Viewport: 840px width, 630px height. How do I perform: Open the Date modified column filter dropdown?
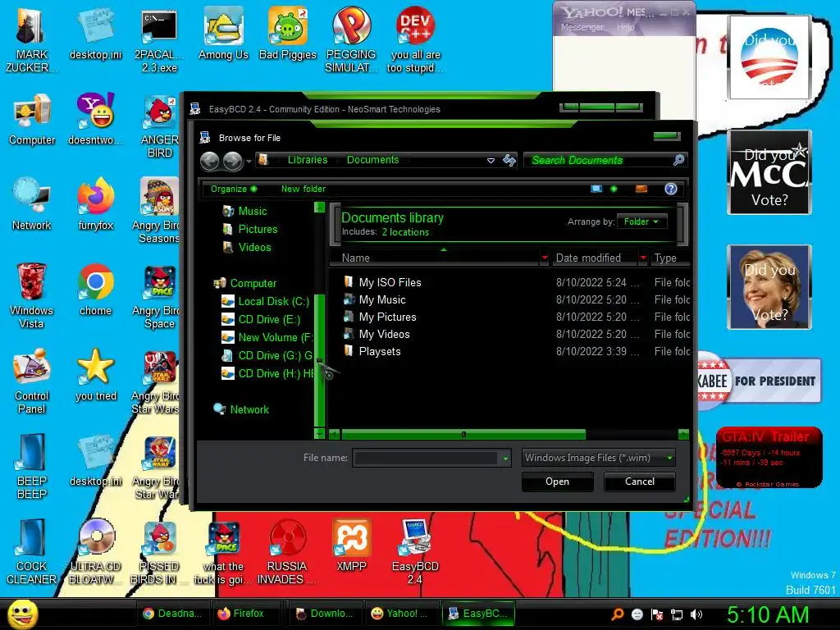pyautogui.click(x=643, y=258)
